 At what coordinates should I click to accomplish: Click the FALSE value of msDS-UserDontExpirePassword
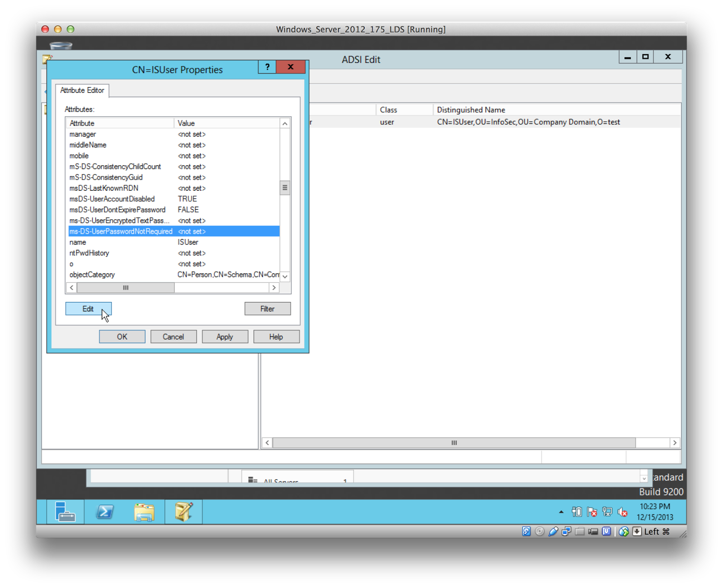[x=188, y=210]
